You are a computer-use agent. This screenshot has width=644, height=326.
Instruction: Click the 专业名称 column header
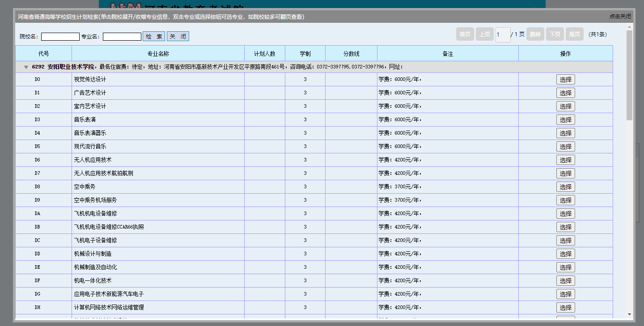click(x=158, y=54)
